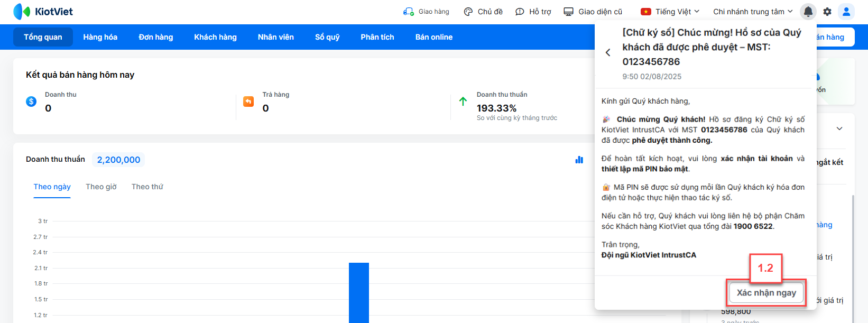868x323 pixels.
Task: Click the KiotViet logo
Action: [x=43, y=12]
